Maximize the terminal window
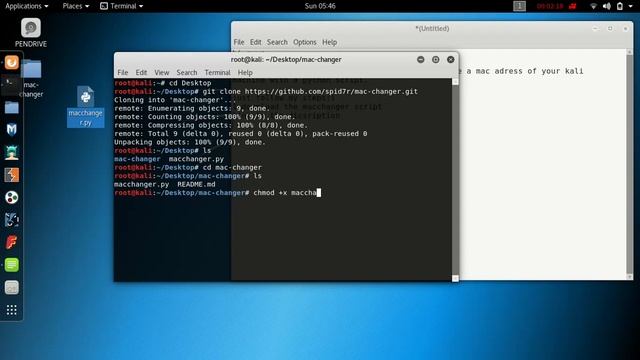Screen dimensions: 640x360 pyautogui.click(x=436, y=60)
